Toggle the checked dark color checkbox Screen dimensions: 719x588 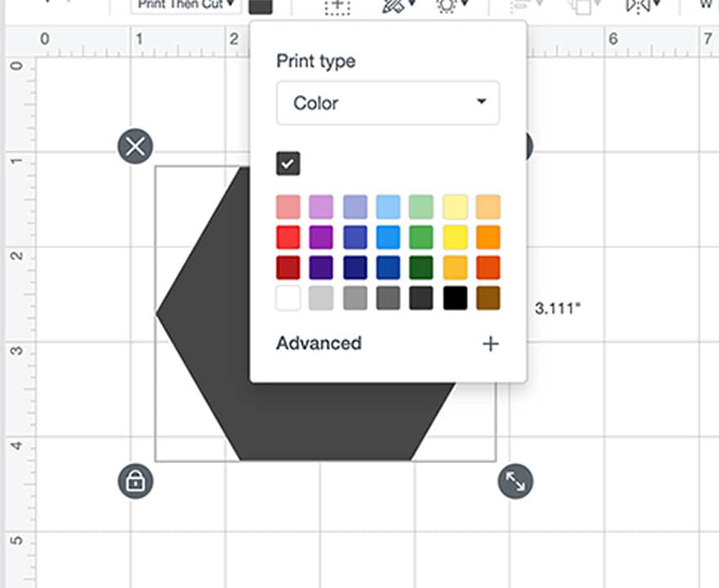[x=288, y=163]
